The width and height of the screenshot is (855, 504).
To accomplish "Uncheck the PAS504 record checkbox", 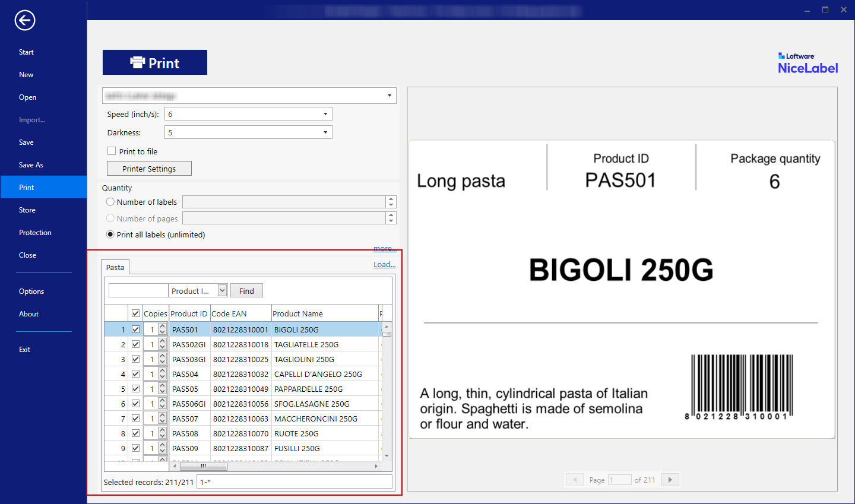I will pos(135,374).
